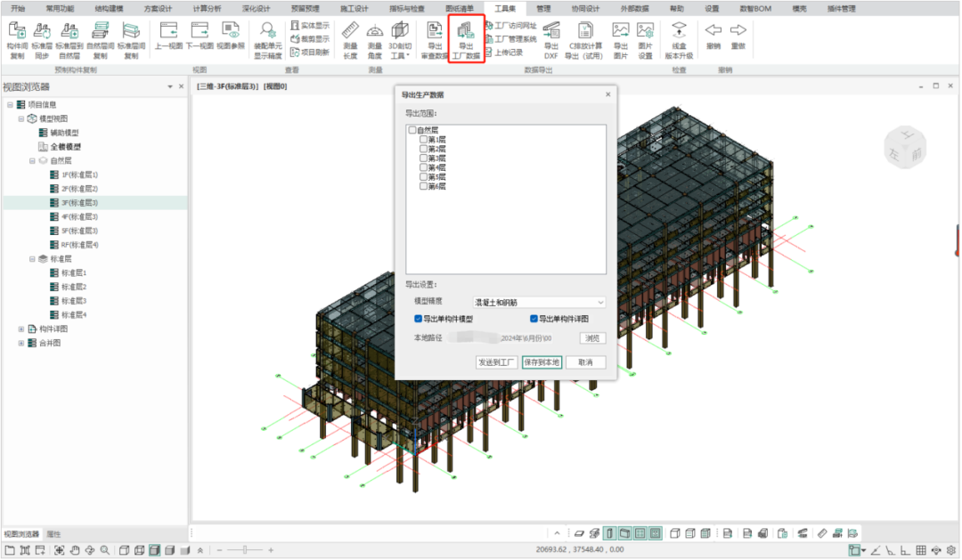Check the 自然层 root checkbox

412,130
